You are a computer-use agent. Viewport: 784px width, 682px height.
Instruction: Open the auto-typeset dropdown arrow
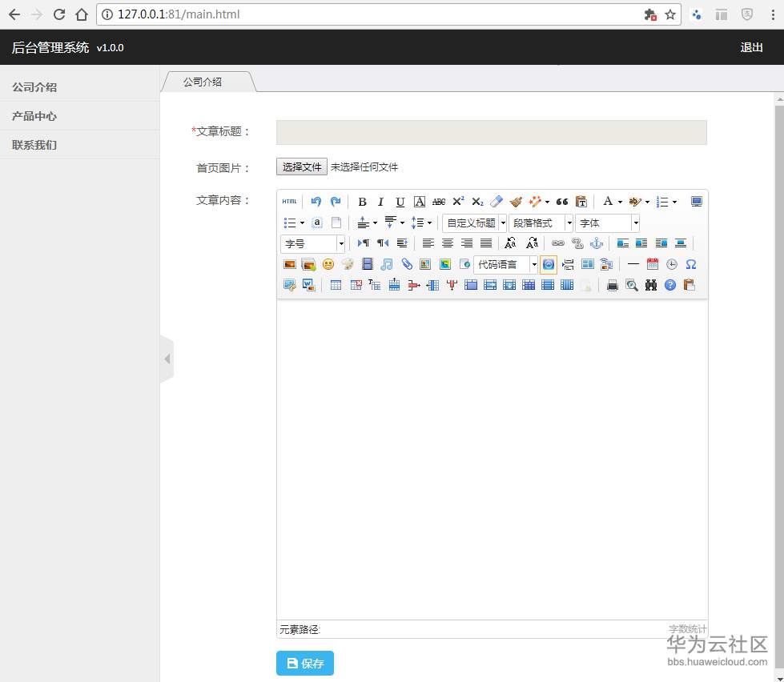pos(547,202)
